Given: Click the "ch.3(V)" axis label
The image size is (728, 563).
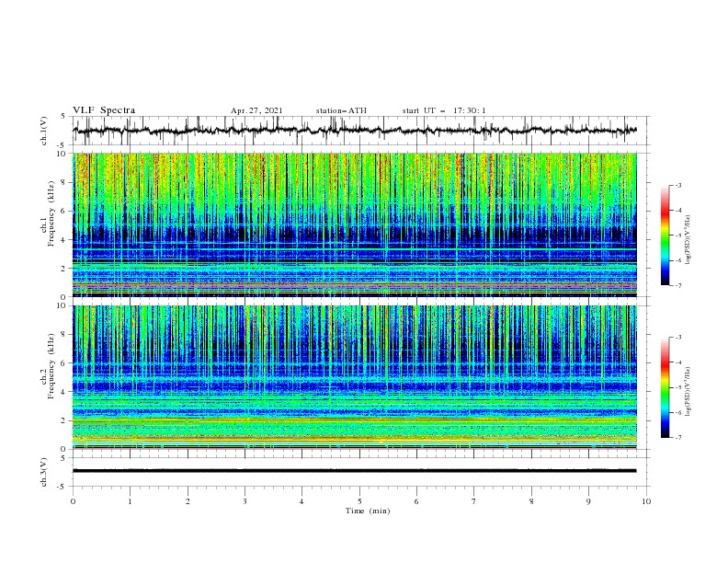Looking at the screenshot, I should (x=44, y=472).
